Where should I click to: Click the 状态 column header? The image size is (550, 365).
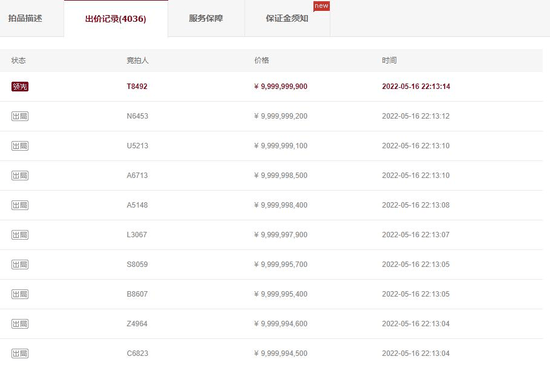tap(18, 60)
